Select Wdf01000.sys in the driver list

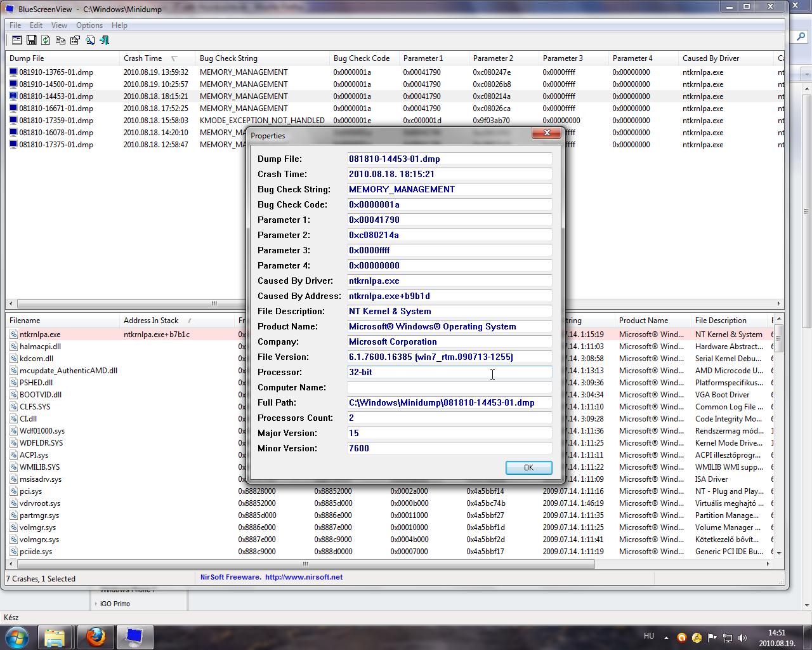pos(42,431)
